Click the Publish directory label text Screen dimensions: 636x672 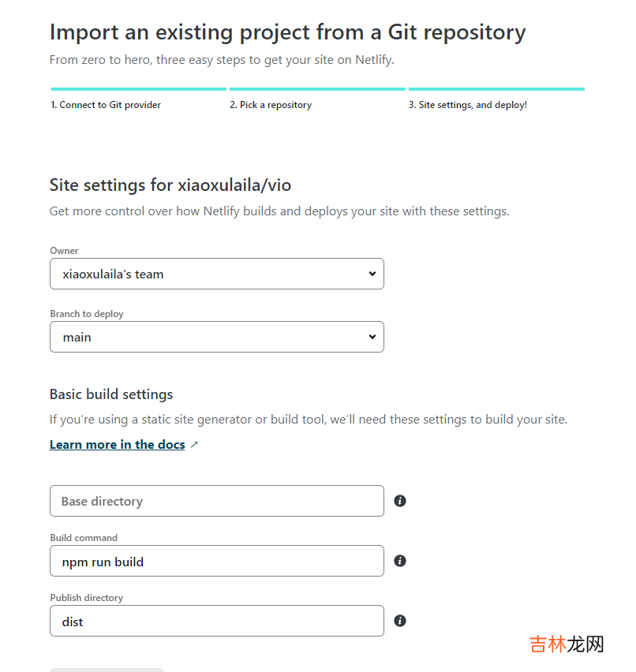[87, 598]
